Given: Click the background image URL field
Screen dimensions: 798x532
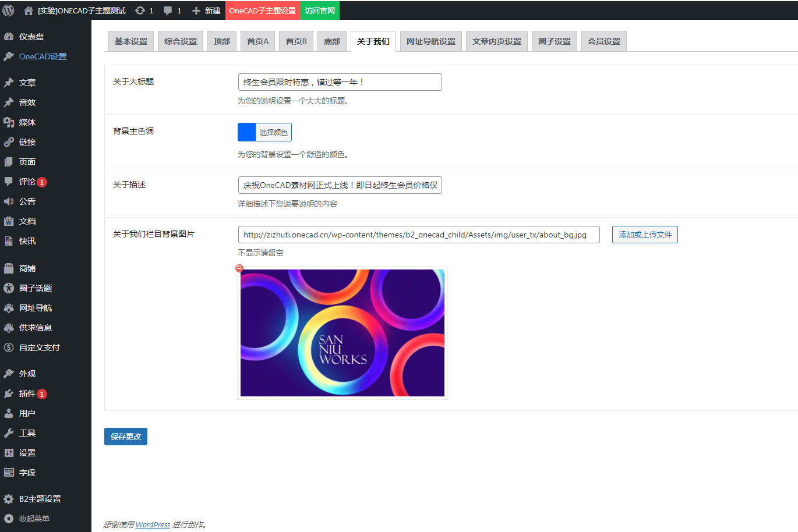Looking at the screenshot, I should (x=419, y=235).
